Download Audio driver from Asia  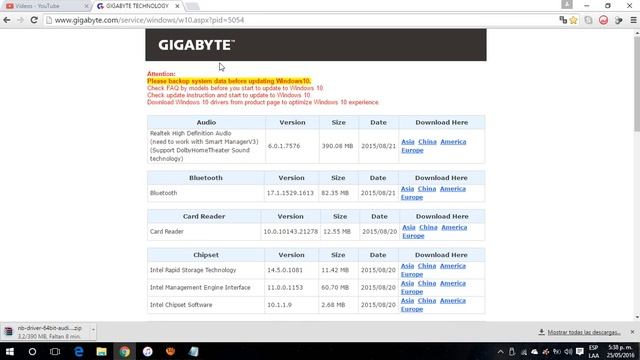coord(408,142)
